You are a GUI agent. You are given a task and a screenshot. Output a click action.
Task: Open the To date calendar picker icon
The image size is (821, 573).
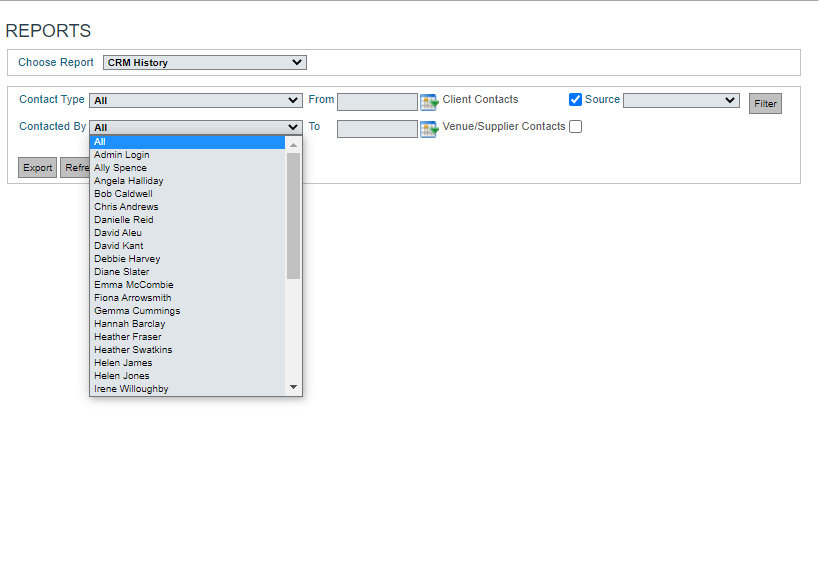pos(429,129)
